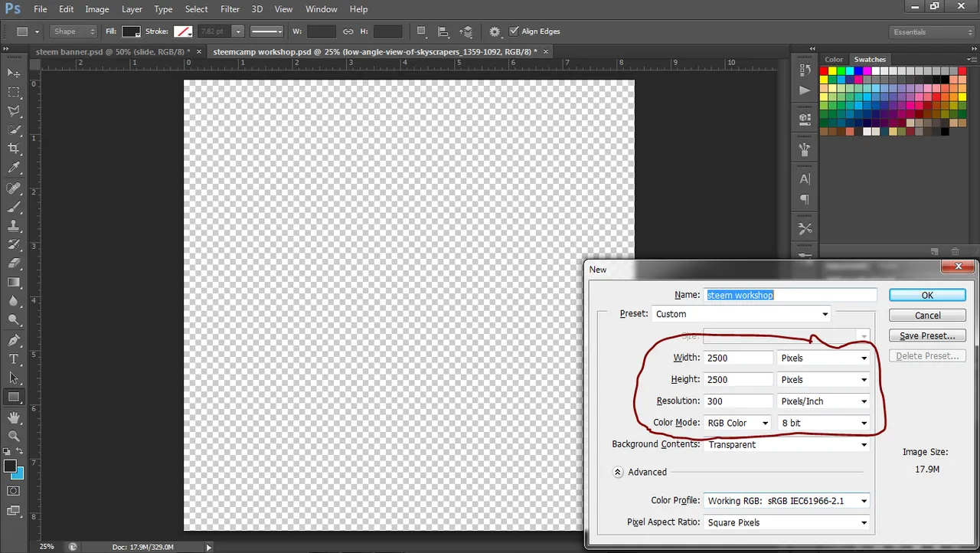Open the 8 bit depth dropdown
980x553 pixels.
coord(824,423)
